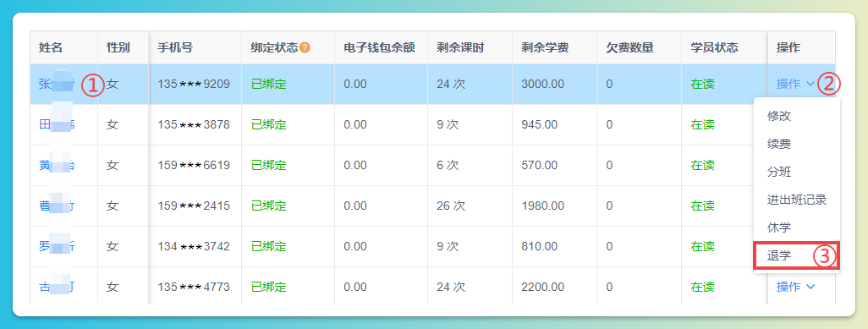The height and width of the screenshot is (329, 868).
Task: Click gender 女 in the 135***4773 row
Action: pyautogui.click(x=113, y=287)
